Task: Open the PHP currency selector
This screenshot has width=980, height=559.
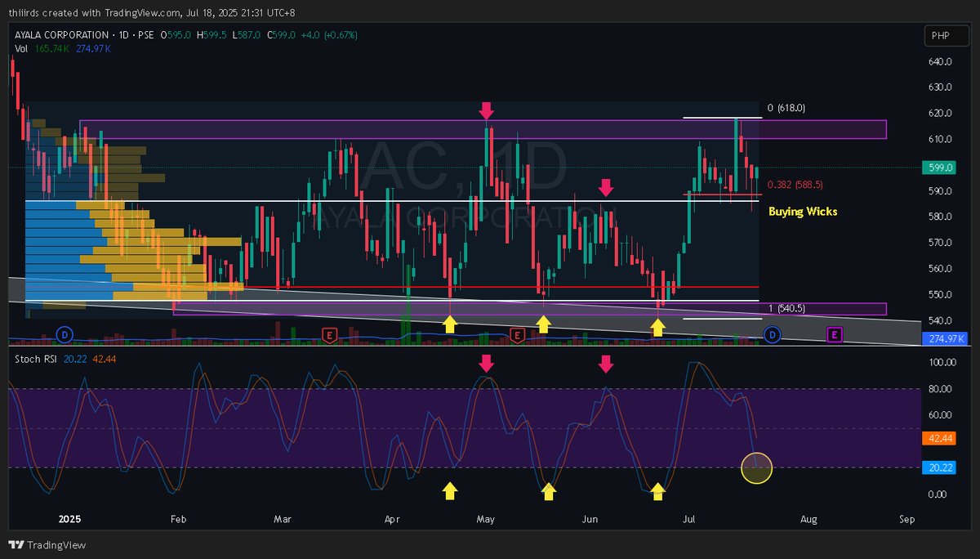Action: (947, 36)
